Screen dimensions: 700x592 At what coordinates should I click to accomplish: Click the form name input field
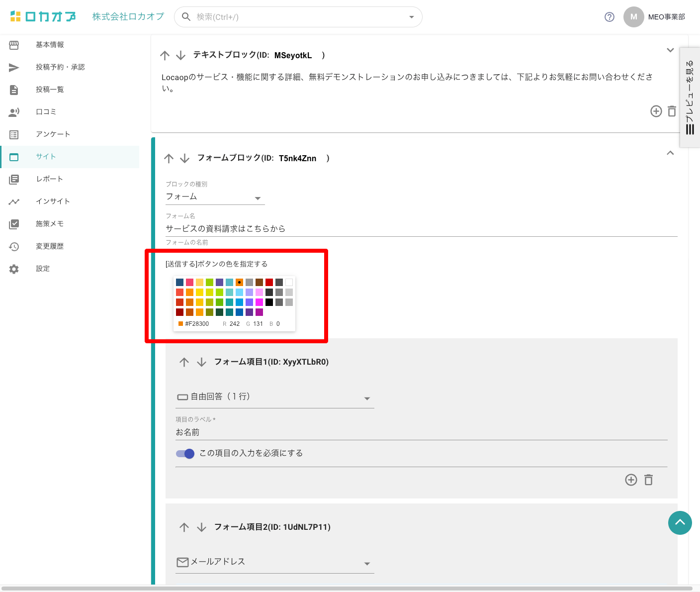[x=421, y=229]
